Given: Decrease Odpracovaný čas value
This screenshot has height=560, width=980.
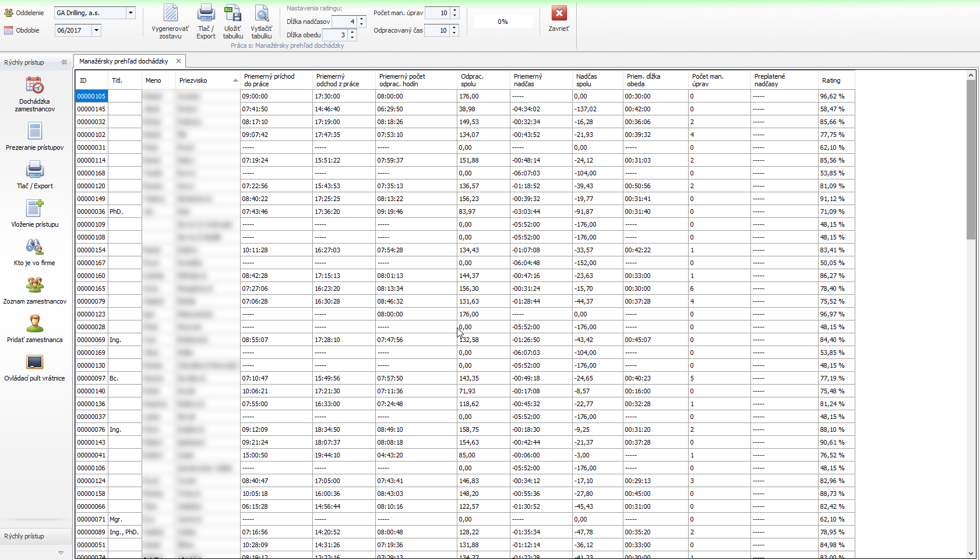Looking at the screenshot, I should tap(454, 33).
